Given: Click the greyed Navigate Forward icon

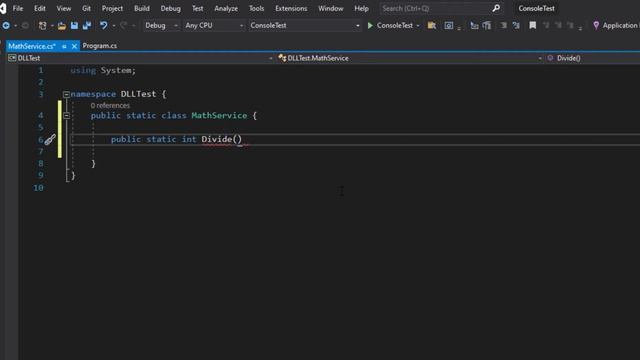Looking at the screenshot, I should [x=25, y=25].
